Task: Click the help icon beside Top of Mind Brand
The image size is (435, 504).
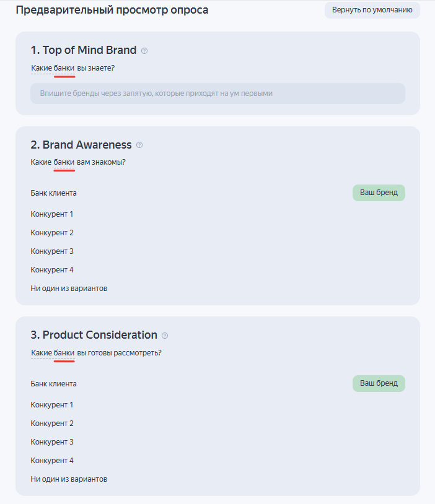Action: coord(144,51)
